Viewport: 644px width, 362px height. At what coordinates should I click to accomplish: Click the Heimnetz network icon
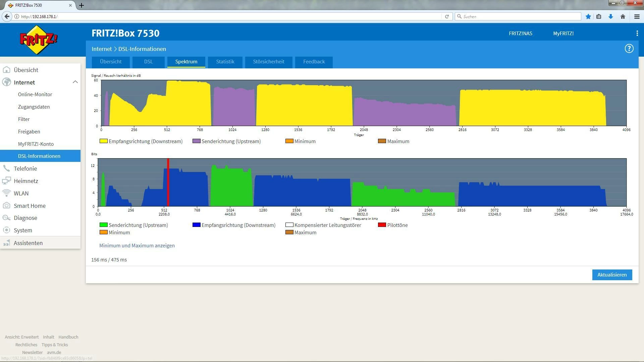point(6,181)
